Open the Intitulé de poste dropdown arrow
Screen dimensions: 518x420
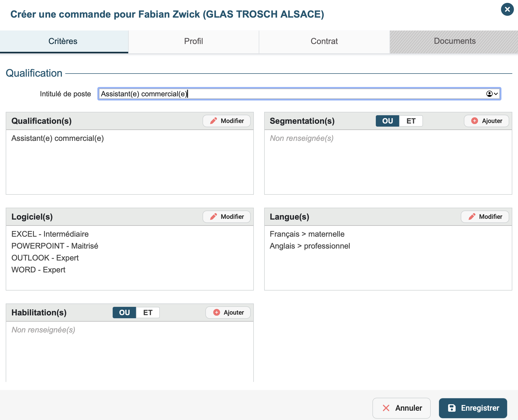click(496, 94)
